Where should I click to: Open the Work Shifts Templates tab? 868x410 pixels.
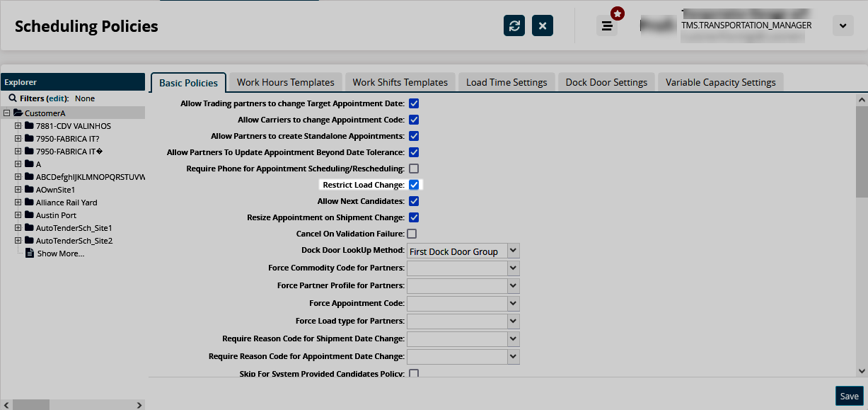(x=400, y=82)
